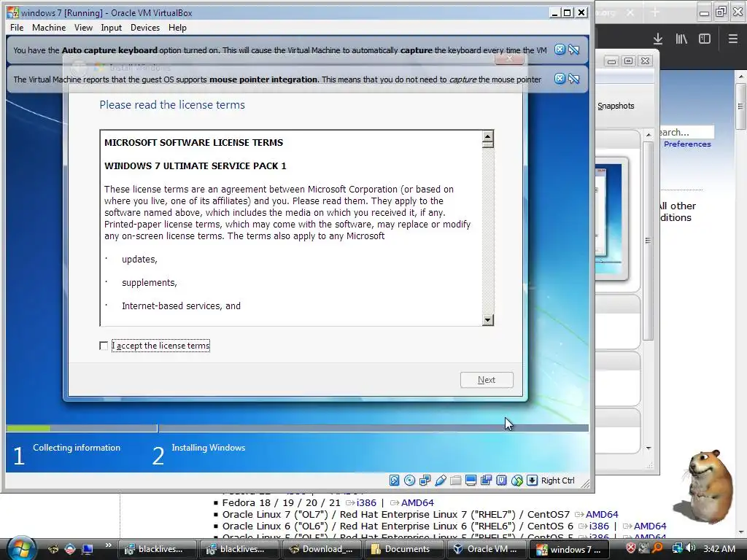Click the network computers icon in system tray
The width and height of the screenshot is (747, 560).
pos(677,548)
